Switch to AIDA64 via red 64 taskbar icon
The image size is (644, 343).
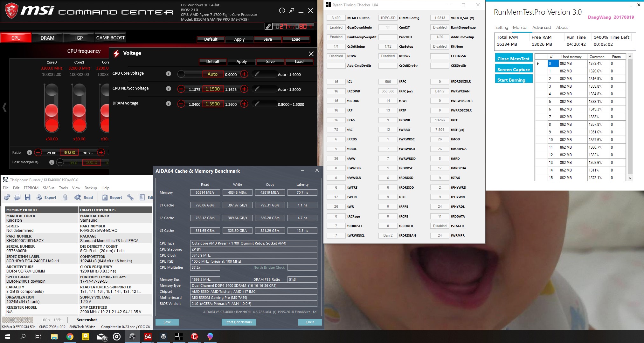tap(148, 337)
